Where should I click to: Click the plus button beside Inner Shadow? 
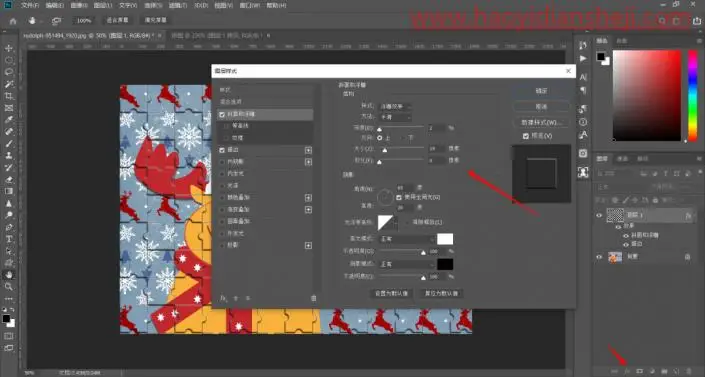coord(308,162)
